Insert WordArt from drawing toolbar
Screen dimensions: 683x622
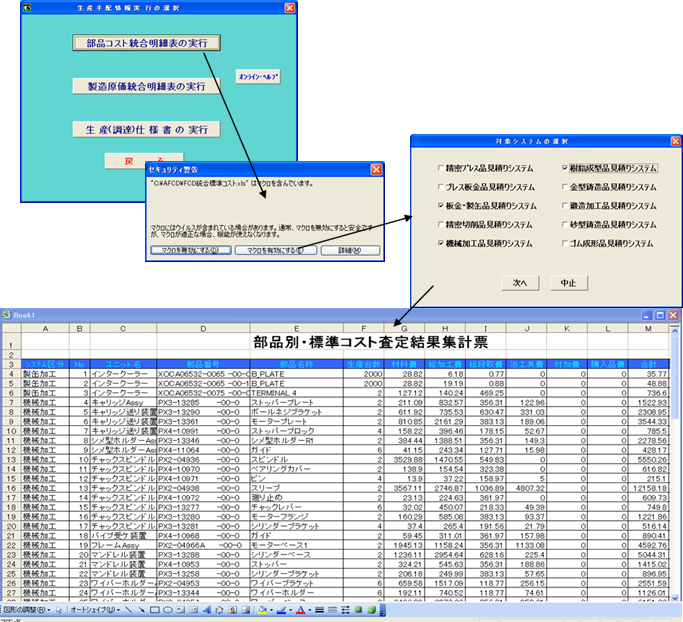click(x=206, y=610)
